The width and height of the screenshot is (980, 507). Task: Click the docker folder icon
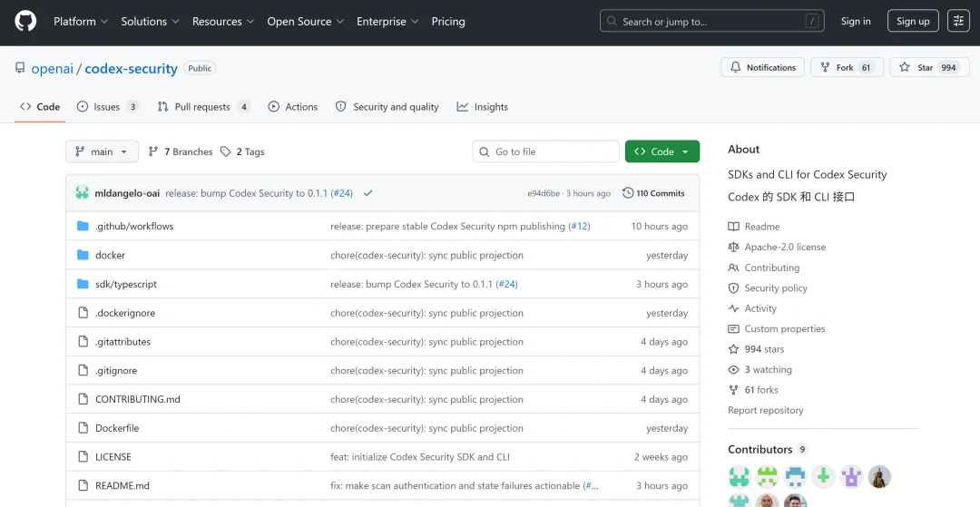click(83, 255)
